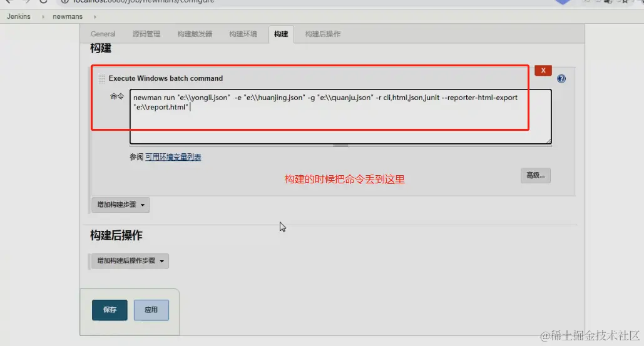Expand the 增加构建步骤 dropdown
Image resolution: width=644 pixels, height=346 pixels.
(x=120, y=205)
